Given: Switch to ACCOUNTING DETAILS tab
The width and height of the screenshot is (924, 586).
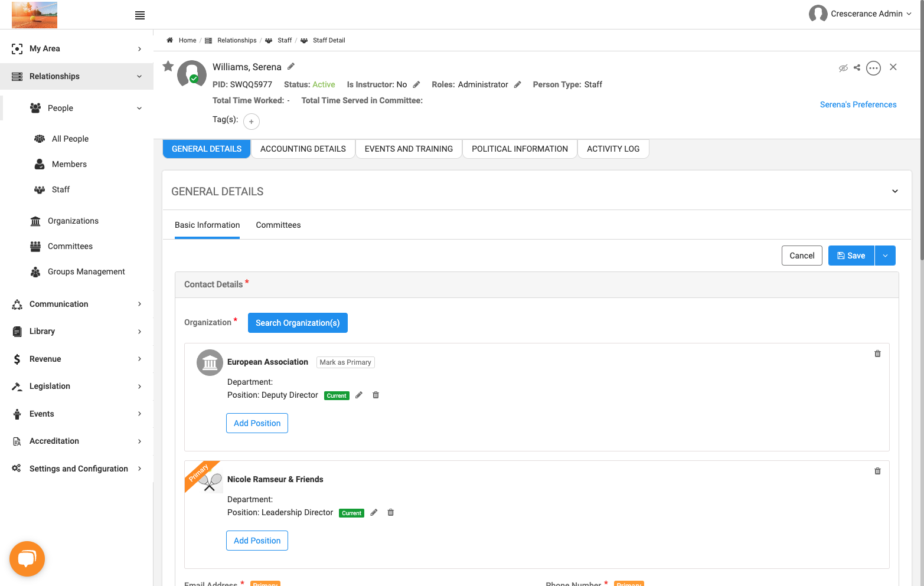Looking at the screenshot, I should tap(303, 149).
